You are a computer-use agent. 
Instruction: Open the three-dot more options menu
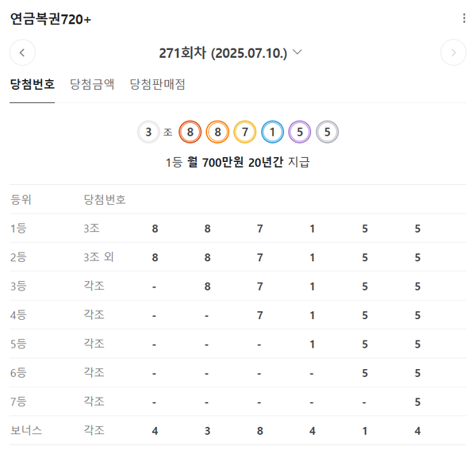[464, 18]
